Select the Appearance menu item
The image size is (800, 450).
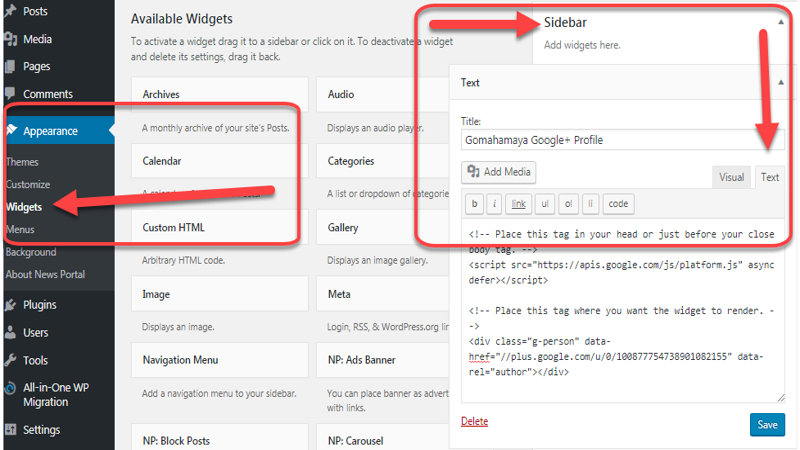click(59, 131)
